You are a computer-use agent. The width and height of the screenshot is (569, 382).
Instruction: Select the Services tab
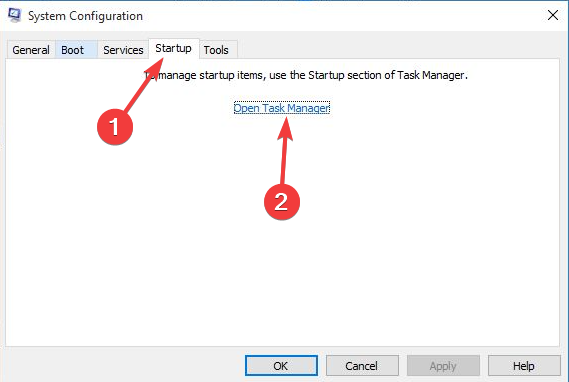pyautogui.click(x=123, y=50)
